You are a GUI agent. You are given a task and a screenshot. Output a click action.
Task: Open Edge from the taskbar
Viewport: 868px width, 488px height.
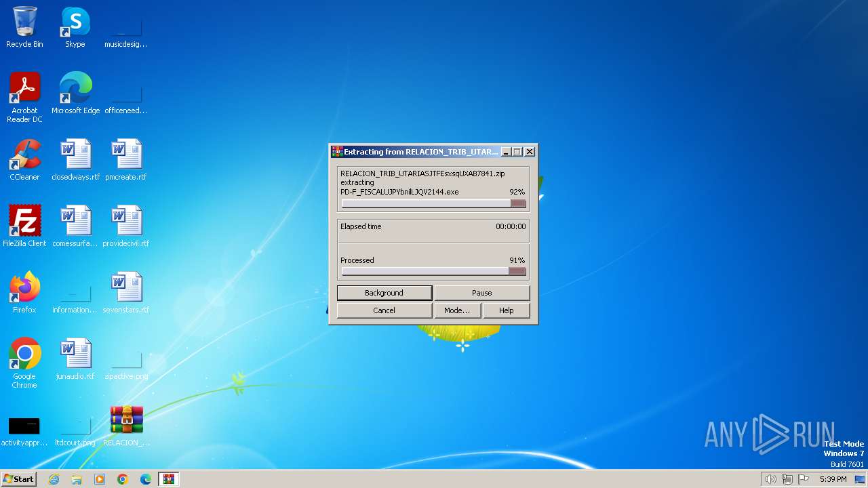146,479
